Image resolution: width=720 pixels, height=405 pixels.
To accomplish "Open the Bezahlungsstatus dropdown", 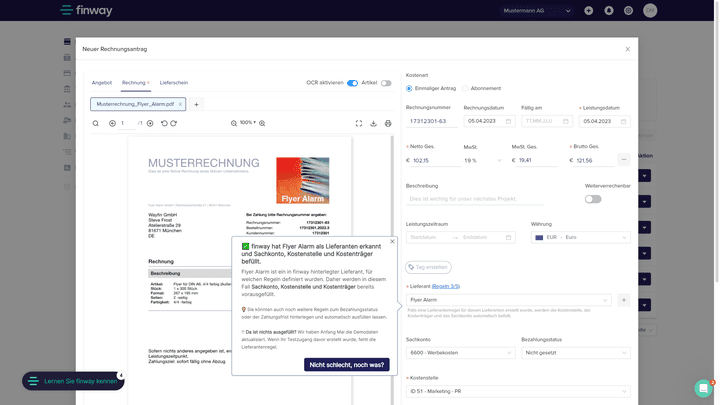I will tap(575, 353).
